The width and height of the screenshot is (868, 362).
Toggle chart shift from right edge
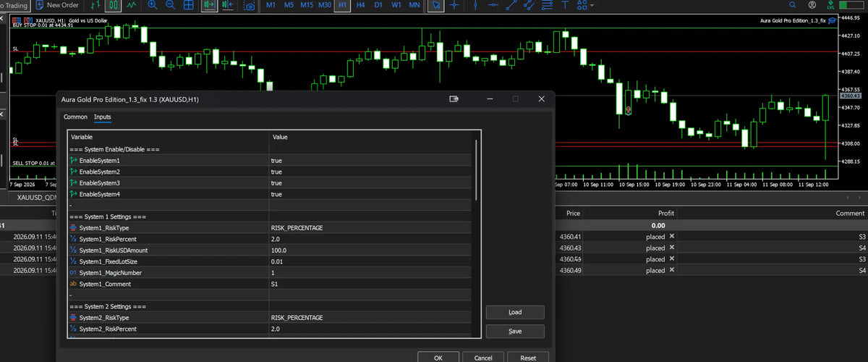coord(228,5)
